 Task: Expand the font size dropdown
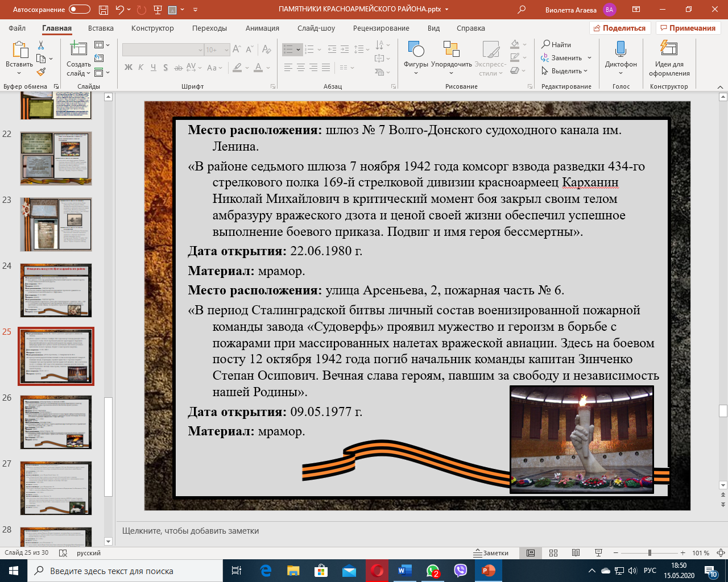(x=226, y=50)
